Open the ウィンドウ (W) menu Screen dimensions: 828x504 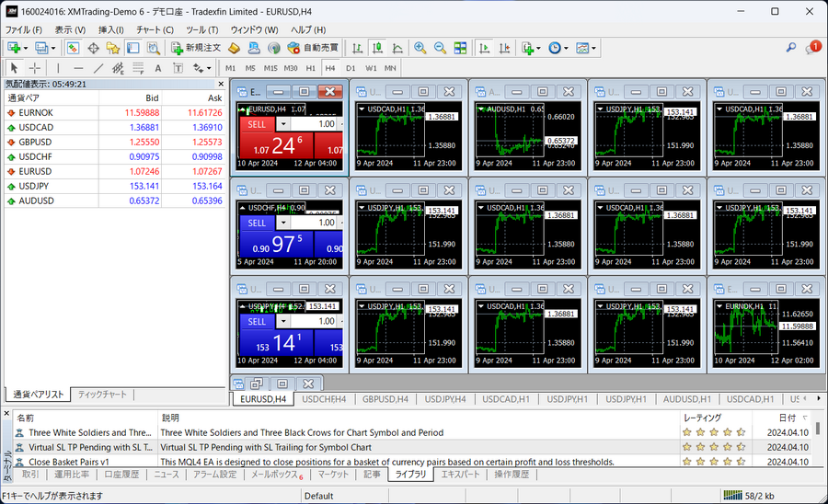coord(254,29)
